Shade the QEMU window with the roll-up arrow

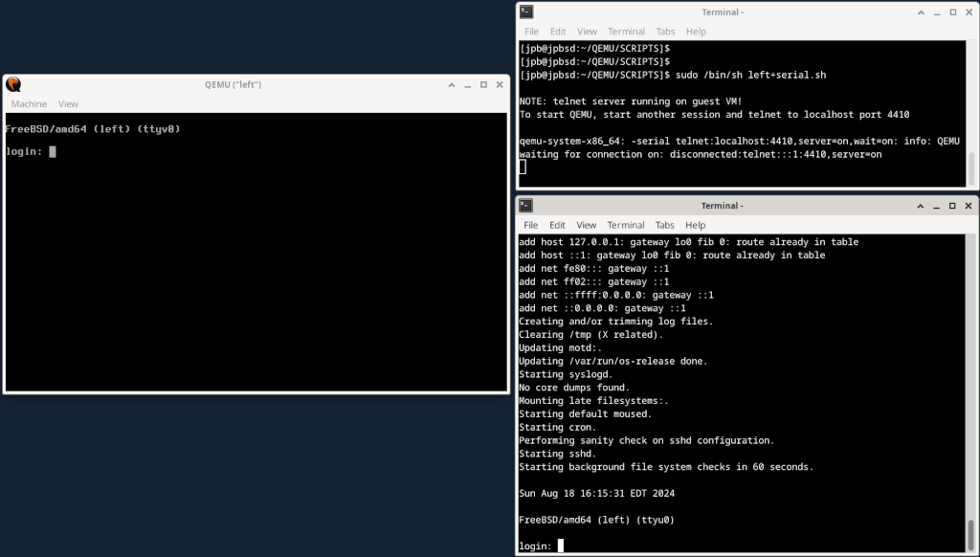tap(451, 84)
